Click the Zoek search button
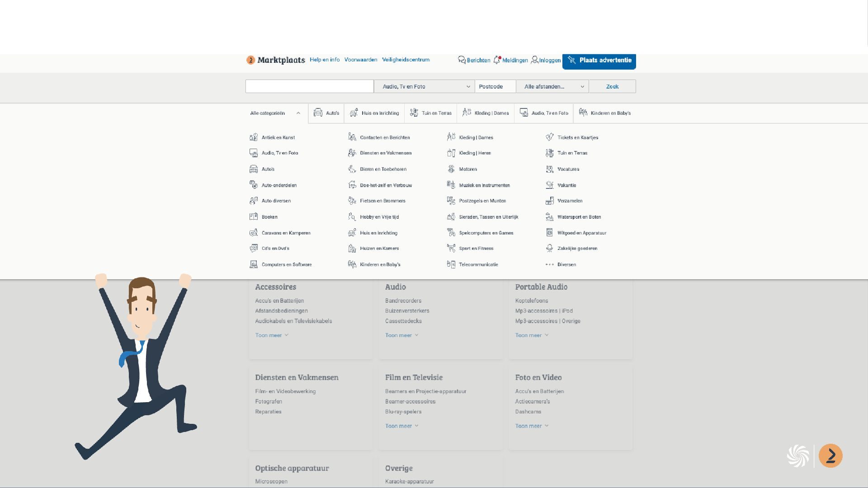The image size is (868, 488). click(612, 86)
